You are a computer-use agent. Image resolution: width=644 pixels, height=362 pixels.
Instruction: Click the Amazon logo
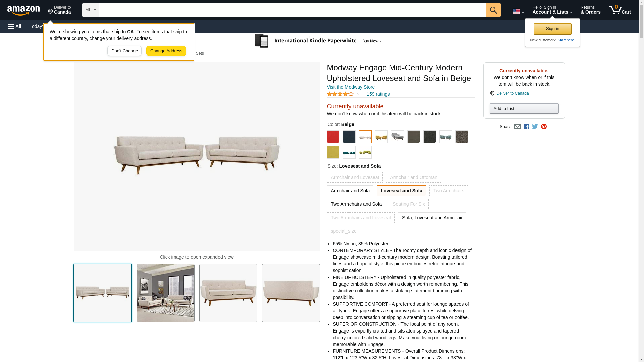[23, 11]
